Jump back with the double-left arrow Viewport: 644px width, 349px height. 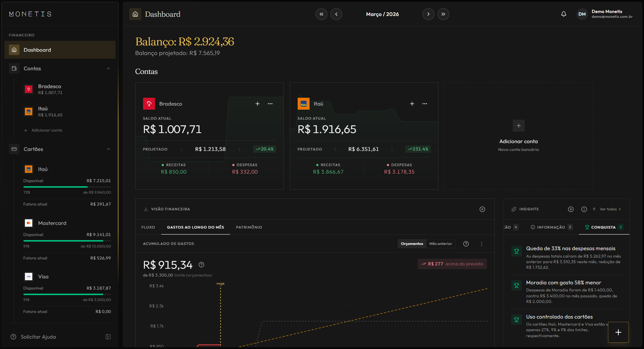click(321, 14)
